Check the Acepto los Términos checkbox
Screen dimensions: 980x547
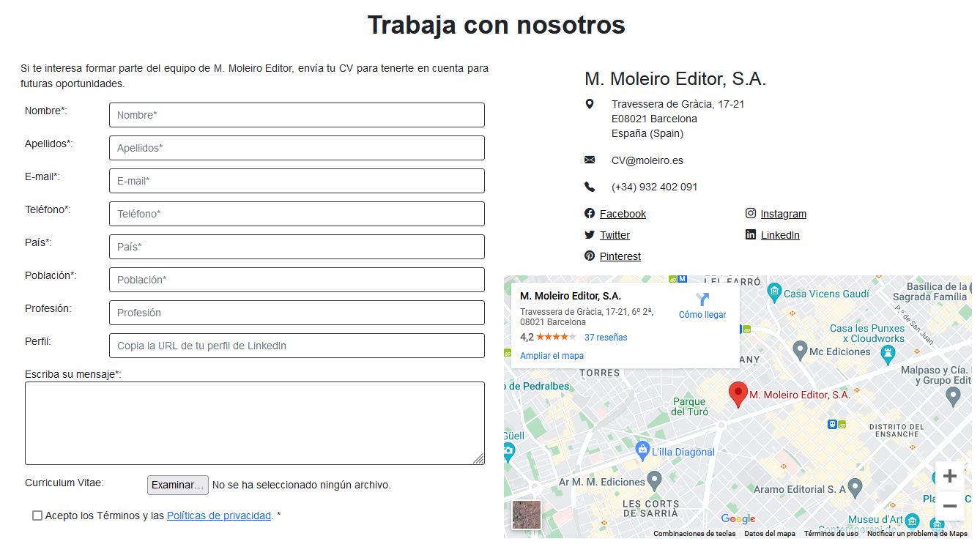[37, 516]
